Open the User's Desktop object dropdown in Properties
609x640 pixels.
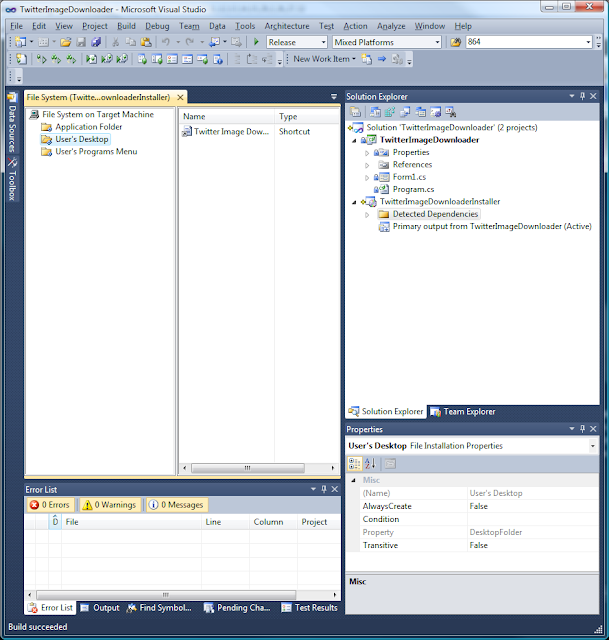point(592,446)
